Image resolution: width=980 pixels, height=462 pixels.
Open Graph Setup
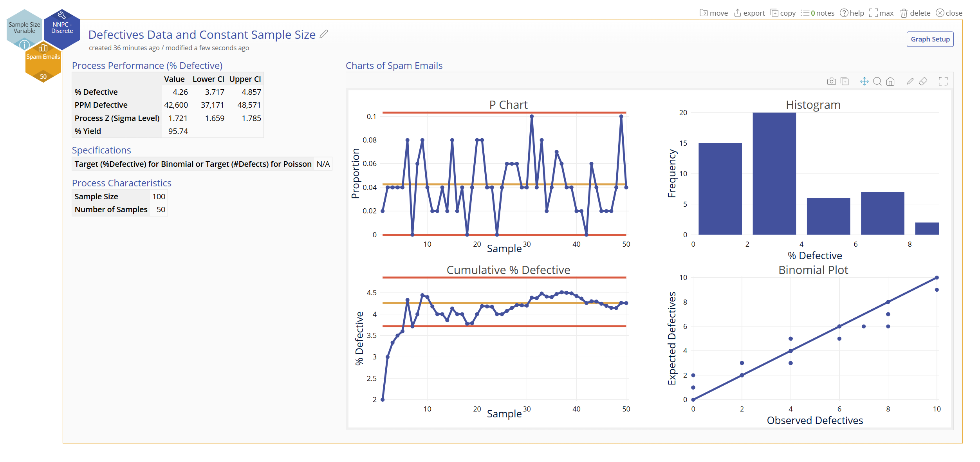tap(930, 39)
